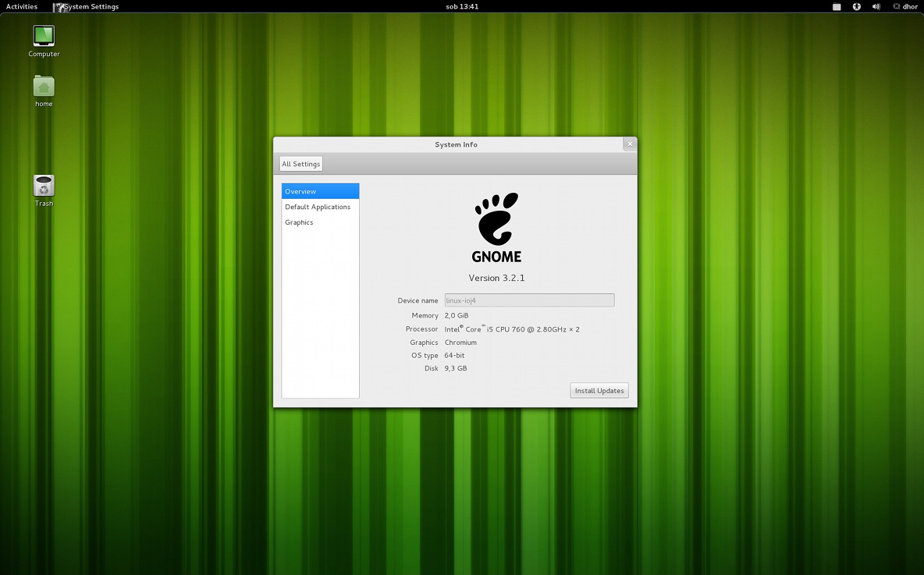This screenshot has width=924, height=575.
Task: Click the Install Updates button
Action: 599,391
